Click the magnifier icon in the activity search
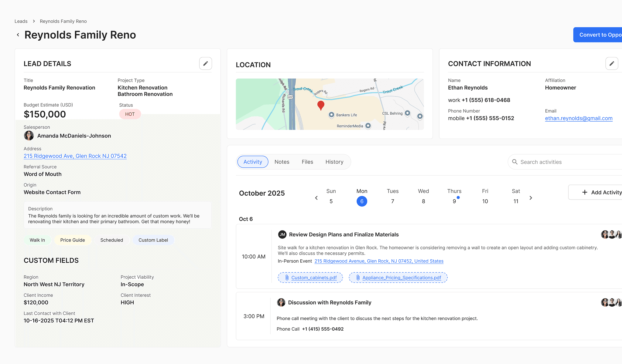622x364 pixels. [515, 162]
